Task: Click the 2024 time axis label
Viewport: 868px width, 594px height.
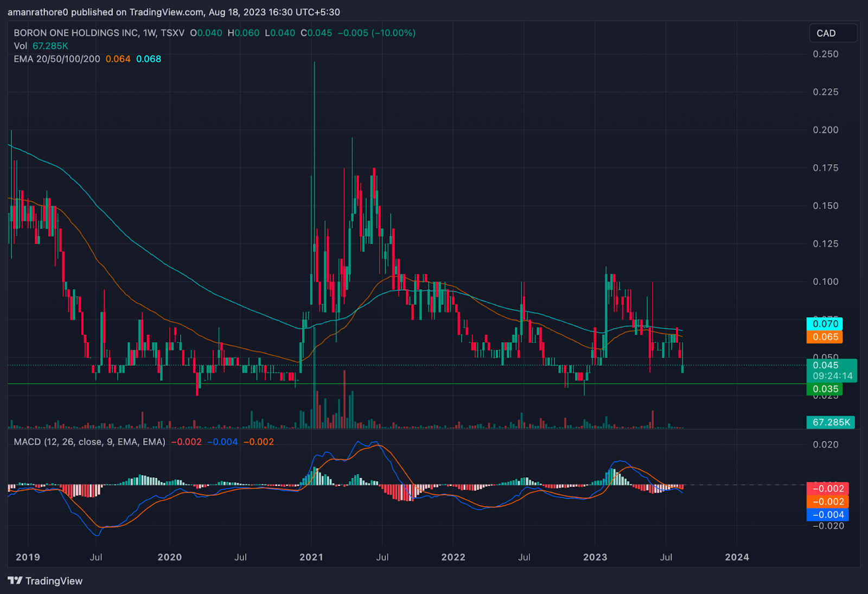Action: (x=737, y=557)
